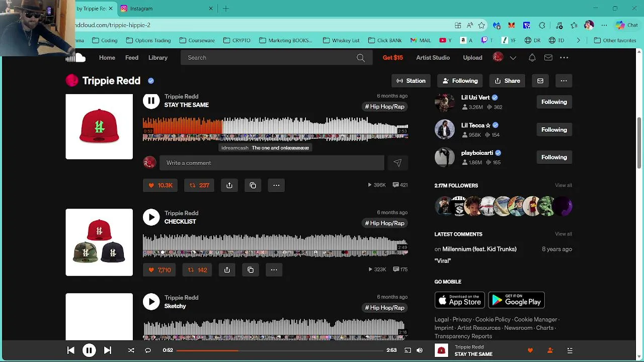Open the profile more options button

click(563, 81)
